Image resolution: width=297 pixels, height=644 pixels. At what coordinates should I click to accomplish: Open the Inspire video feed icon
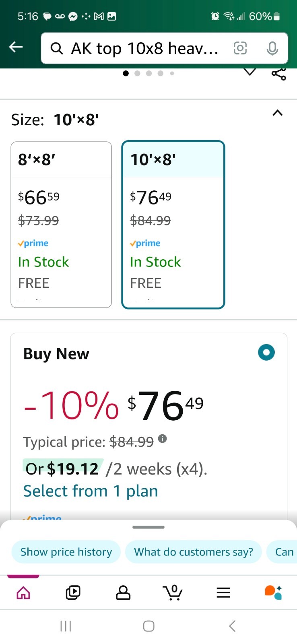pos(73,592)
